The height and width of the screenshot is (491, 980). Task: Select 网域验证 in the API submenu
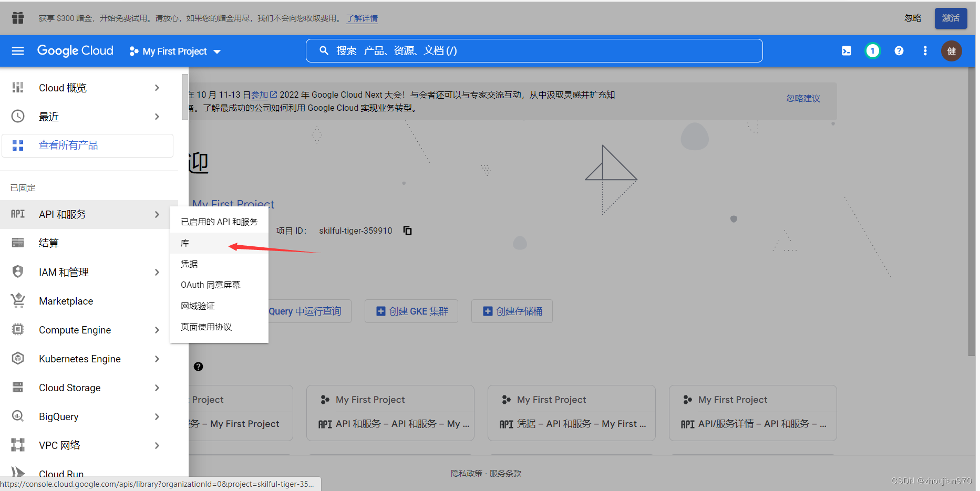tap(219, 306)
